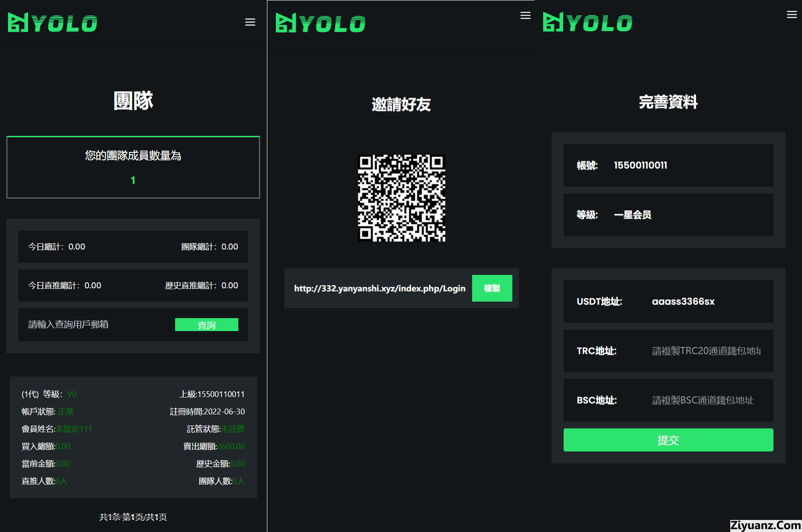This screenshot has height=532, width=802.
Task: Click the green 複製 copy button
Action: [x=492, y=288]
